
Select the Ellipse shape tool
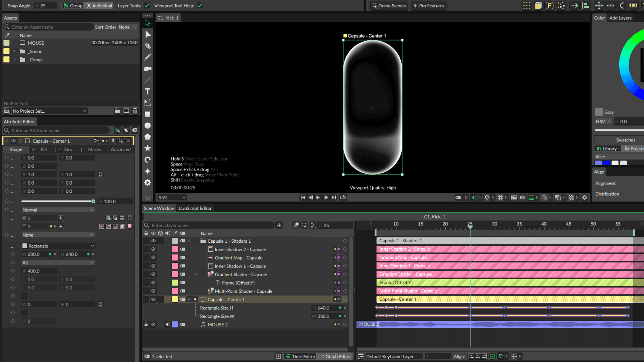click(148, 126)
